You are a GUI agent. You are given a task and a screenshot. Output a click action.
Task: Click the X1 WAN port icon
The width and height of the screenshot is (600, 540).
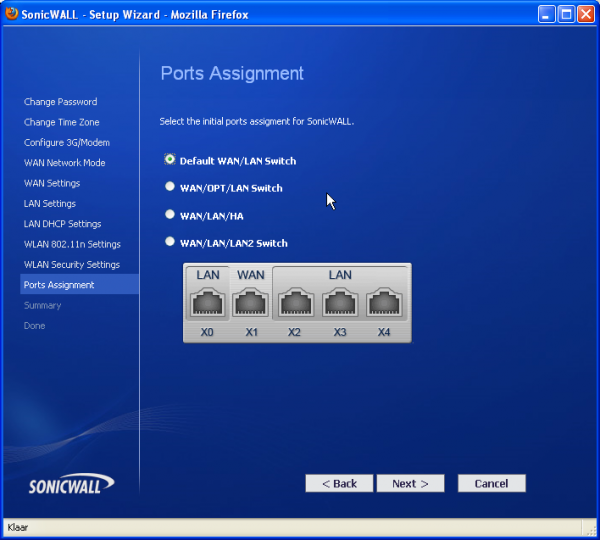[251, 302]
